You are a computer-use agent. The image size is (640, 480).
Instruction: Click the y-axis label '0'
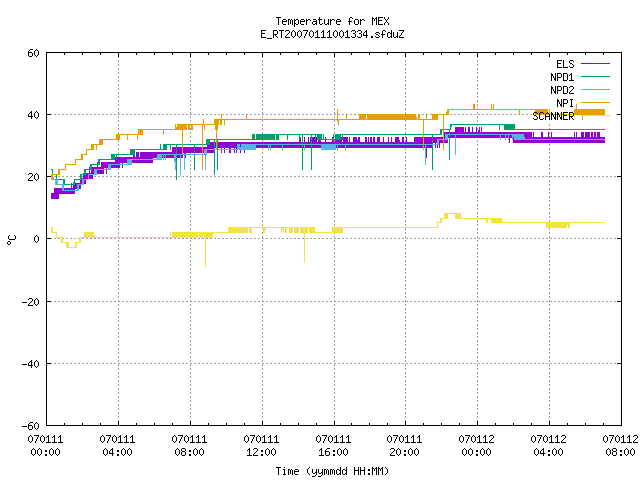pyautogui.click(x=37, y=239)
